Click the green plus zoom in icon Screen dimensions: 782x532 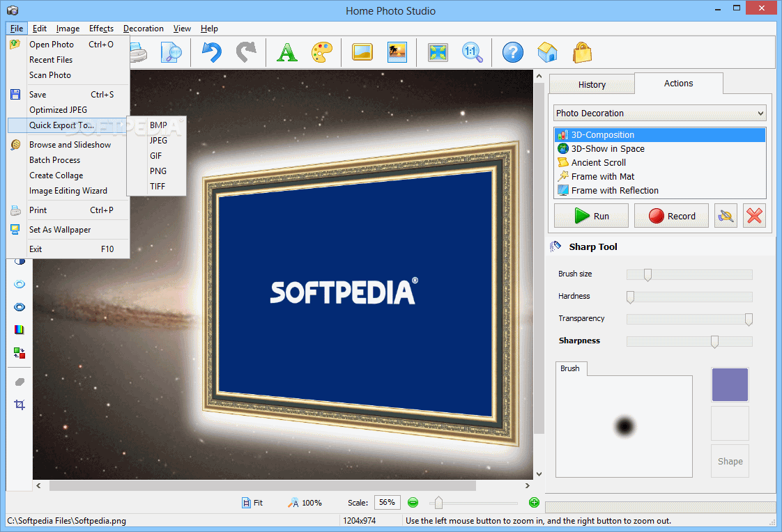534,503
